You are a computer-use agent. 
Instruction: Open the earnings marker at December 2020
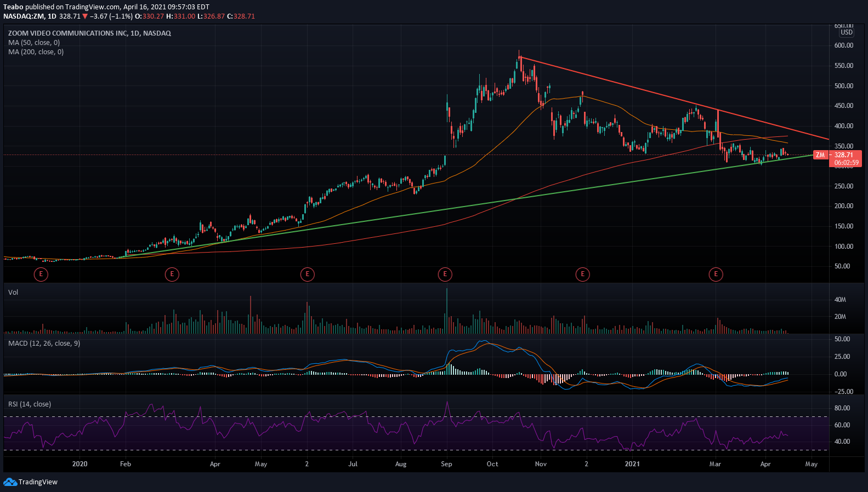coord(582,274)
